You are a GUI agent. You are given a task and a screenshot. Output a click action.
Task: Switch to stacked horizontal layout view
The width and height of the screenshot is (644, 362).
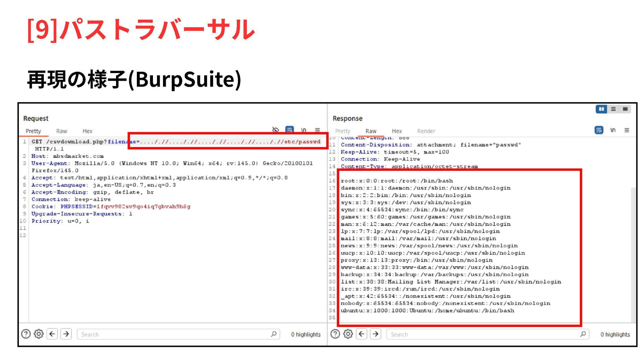pos(613,109)
